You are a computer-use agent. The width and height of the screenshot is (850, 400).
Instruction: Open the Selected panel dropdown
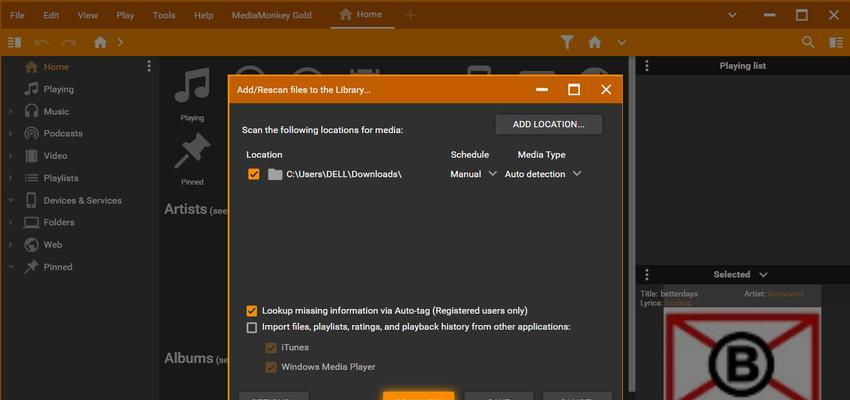pyautogui.click(x=763, y=275)
